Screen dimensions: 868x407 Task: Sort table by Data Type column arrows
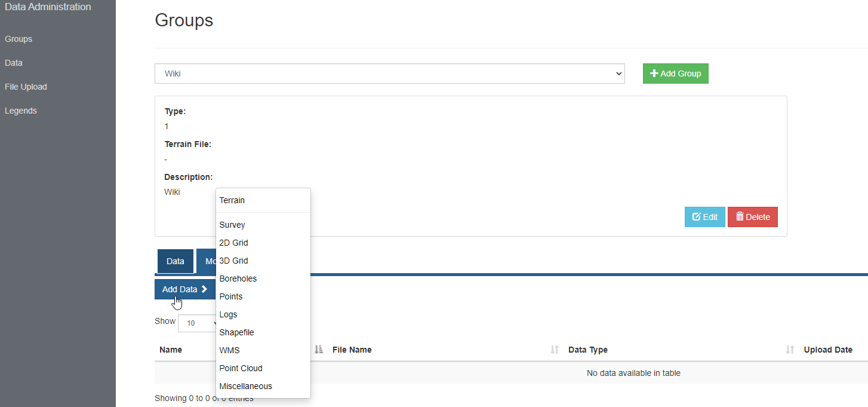[790, 350]
